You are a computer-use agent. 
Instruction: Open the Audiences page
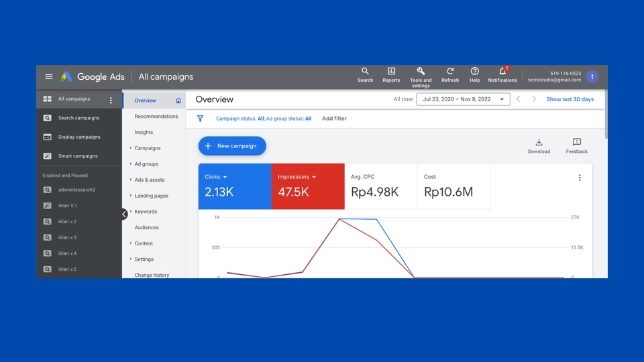[x=147, y=227]
